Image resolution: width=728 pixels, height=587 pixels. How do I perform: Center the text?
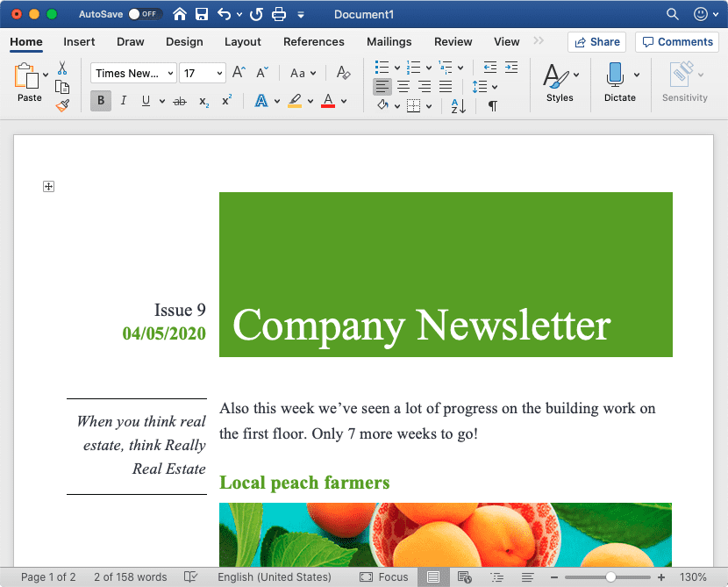click(x=403, y=86)
